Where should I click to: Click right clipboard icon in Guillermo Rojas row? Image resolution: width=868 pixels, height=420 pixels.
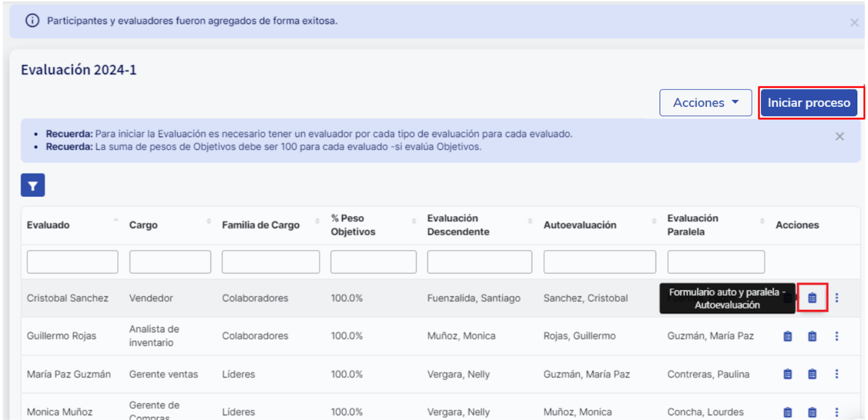coord(812,337)
